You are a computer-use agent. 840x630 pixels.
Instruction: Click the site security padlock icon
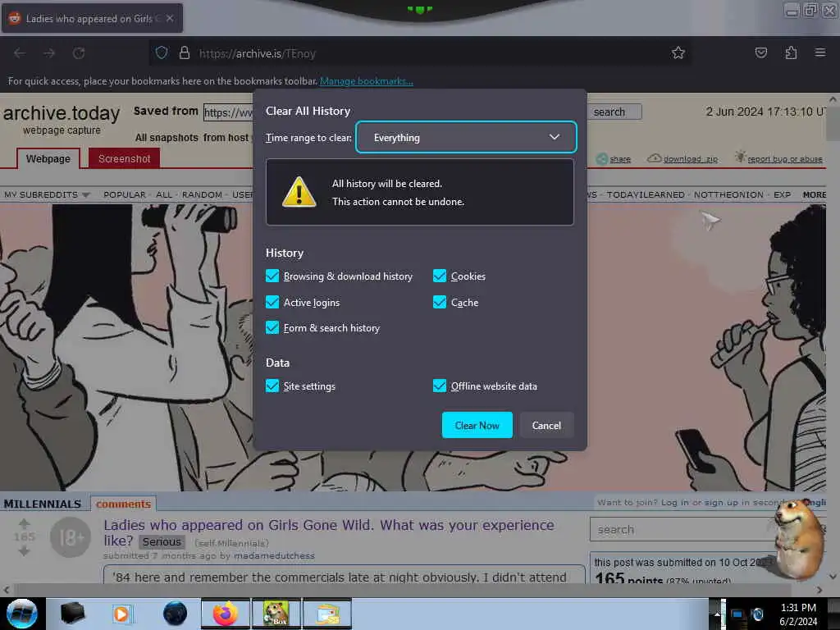(x=185, y=53)
